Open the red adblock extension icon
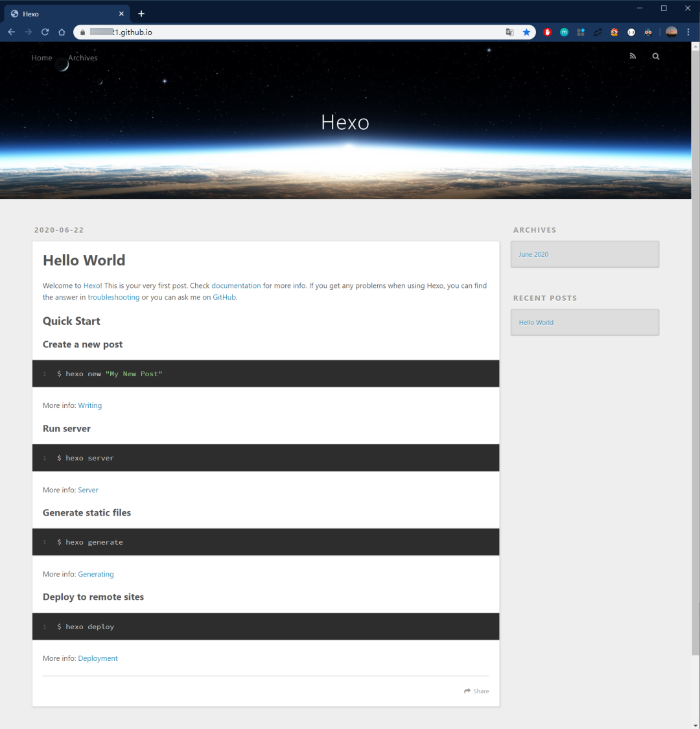The height and width of the screenshot is (729, 700). pos(548,32)
